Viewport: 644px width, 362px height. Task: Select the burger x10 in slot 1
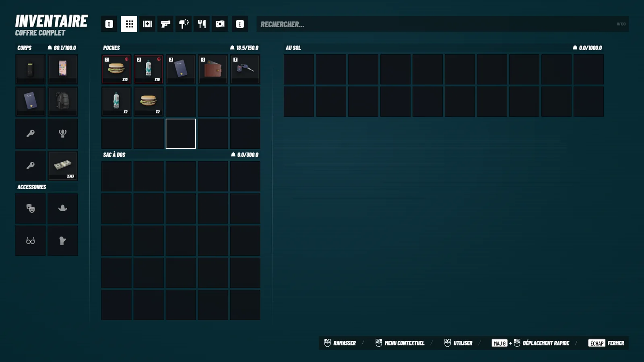pos(116,69)
